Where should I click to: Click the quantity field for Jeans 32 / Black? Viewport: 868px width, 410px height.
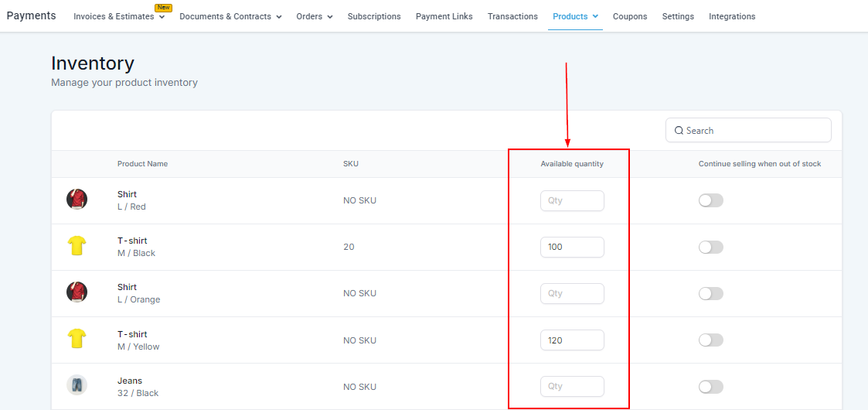click(x=572, y=387)
